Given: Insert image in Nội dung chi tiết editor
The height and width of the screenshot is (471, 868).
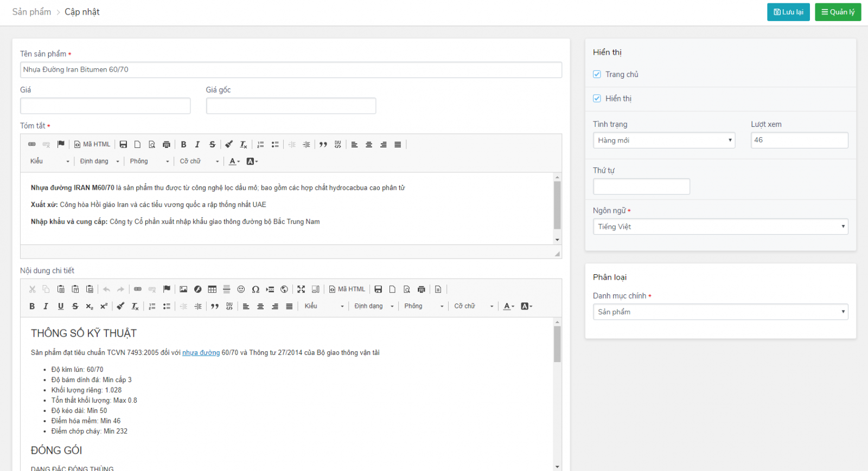Looking at the screenshot, I should [183, 289].
